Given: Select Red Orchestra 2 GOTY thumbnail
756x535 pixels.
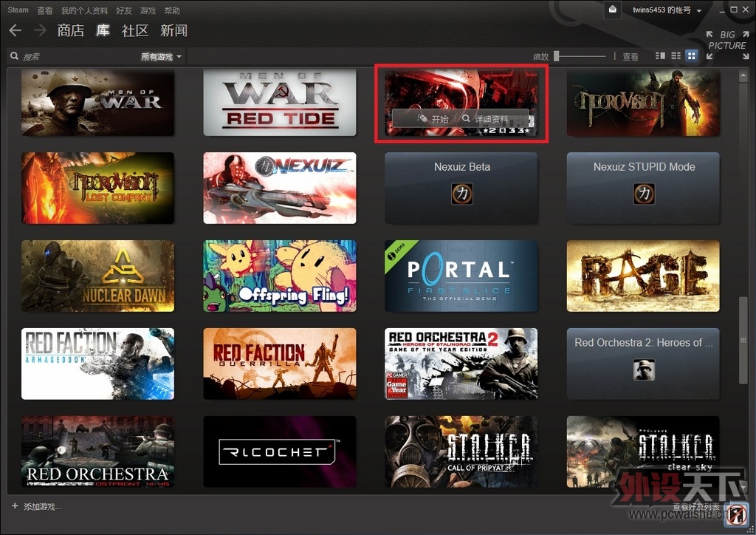Looking at the screenshot, I should (461, 364).
